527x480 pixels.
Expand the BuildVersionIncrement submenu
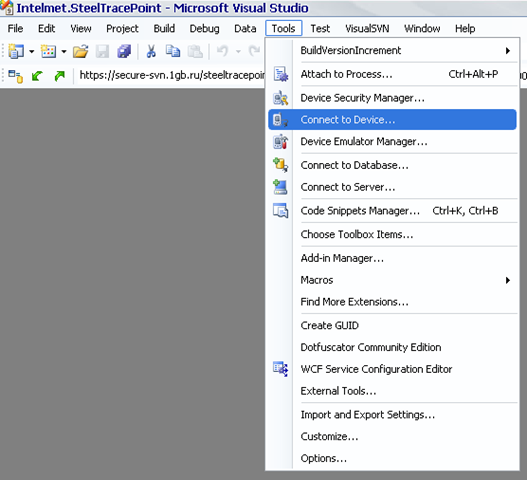coord(392,50)
